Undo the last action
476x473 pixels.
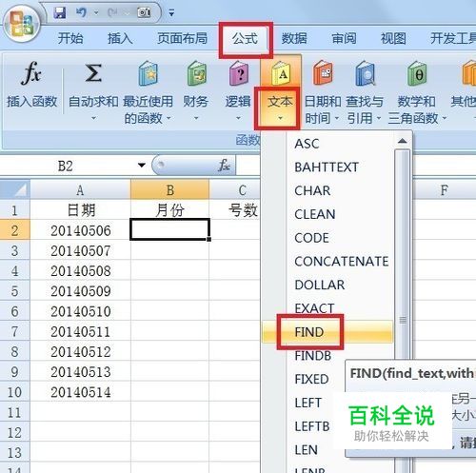tap(81, 12)
